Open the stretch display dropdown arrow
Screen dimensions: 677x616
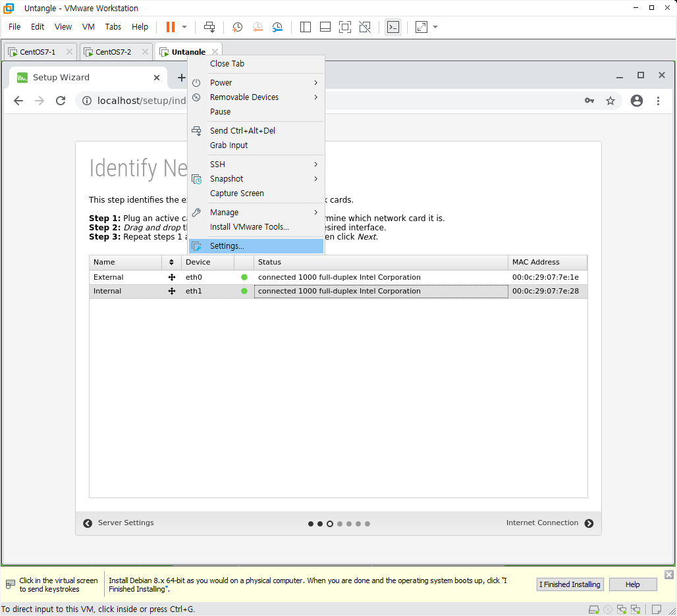pos(435,27)
